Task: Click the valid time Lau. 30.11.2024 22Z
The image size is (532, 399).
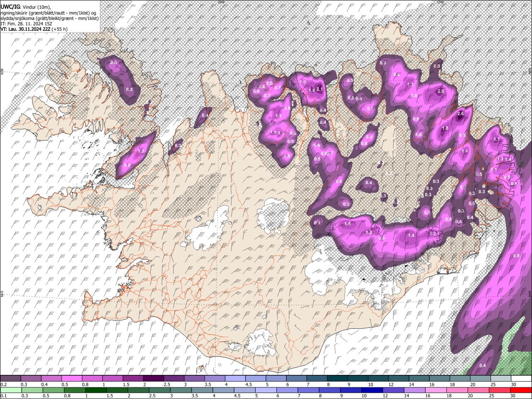Action: tap(29, 29)
